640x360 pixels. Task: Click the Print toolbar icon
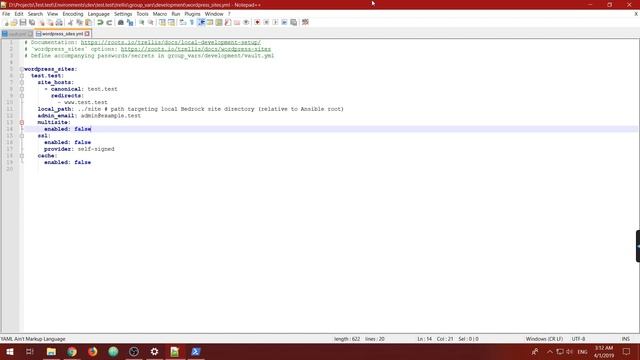(x=59, y=22)
